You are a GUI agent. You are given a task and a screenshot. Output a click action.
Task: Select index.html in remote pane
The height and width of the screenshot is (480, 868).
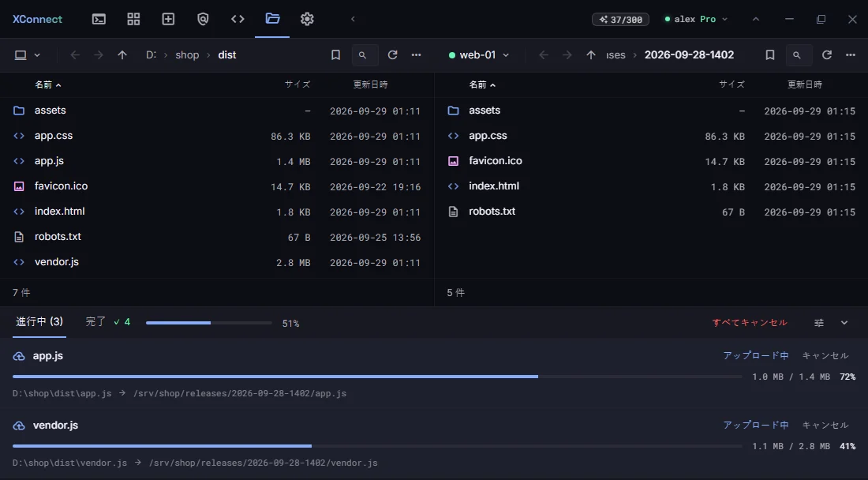click(652, 186)
